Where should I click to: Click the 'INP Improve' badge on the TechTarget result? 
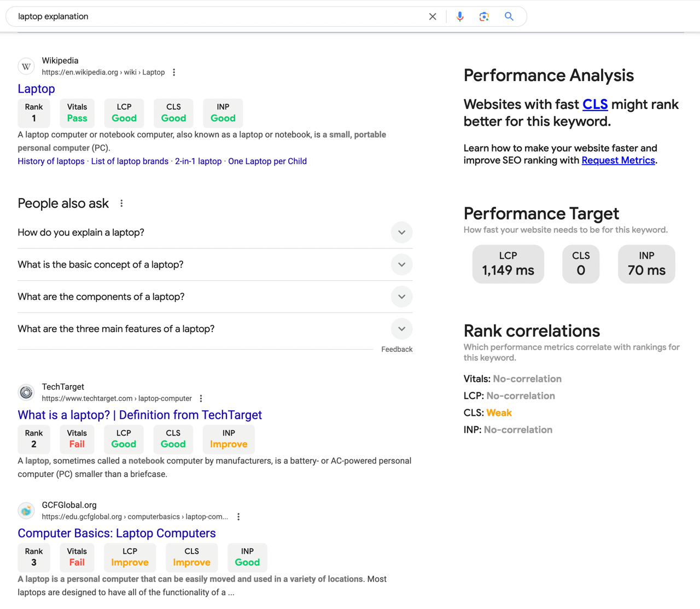tap(229, 439)
